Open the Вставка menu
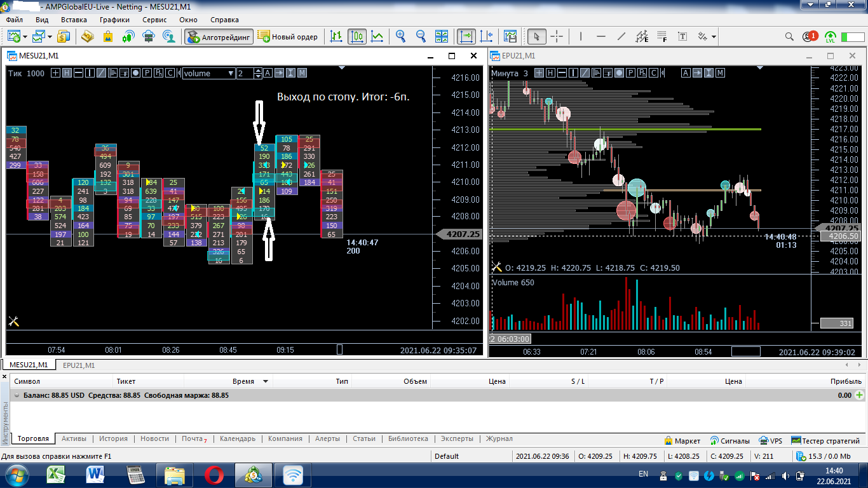868x488 pixels. (74, 20)
